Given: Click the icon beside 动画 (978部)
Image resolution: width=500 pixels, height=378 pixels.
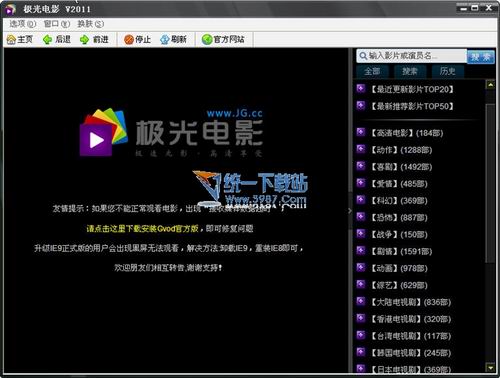Looking at the screenshot, I should point(361,268).
